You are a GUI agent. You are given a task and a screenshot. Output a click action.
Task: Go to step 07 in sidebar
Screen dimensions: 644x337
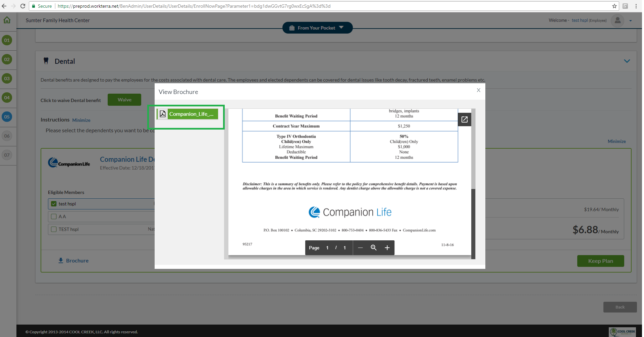coord(7,155)
